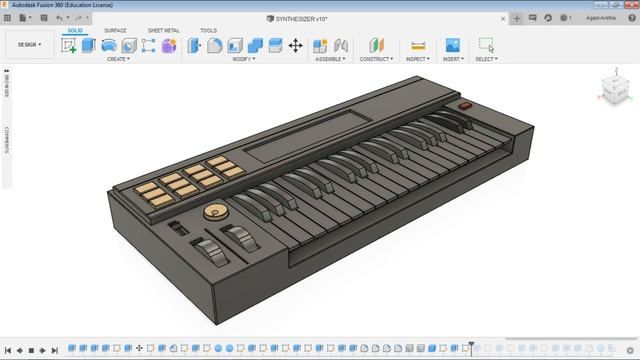Open the rectangular Pattern tool
The image size is (640, 360).
pyautogui.click(x=149, y=45)
